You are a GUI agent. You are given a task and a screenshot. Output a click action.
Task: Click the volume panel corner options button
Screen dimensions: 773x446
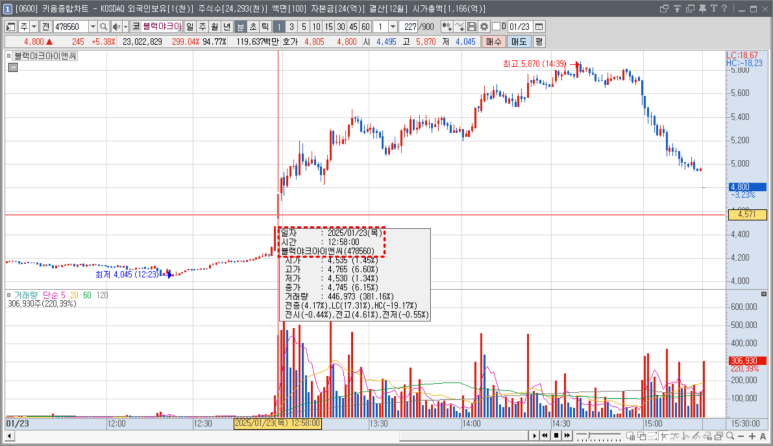764,294
